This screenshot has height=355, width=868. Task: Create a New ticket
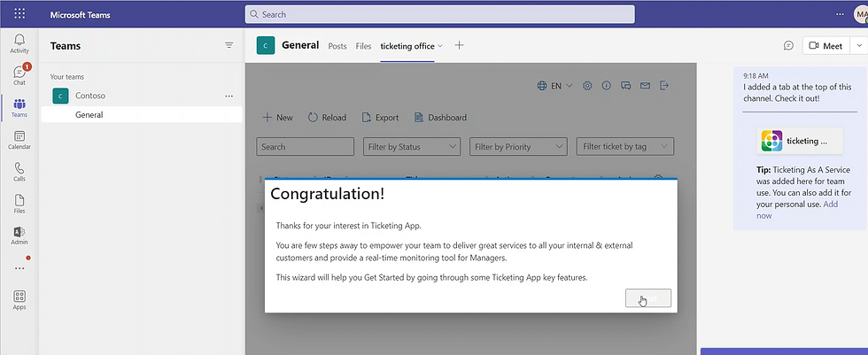click(277, 117)
